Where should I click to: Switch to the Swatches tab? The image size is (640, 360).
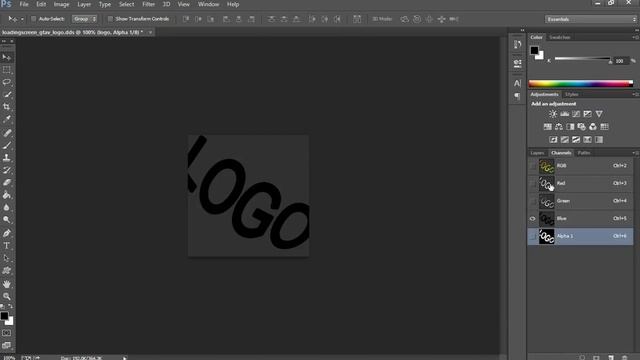[560, 37]
